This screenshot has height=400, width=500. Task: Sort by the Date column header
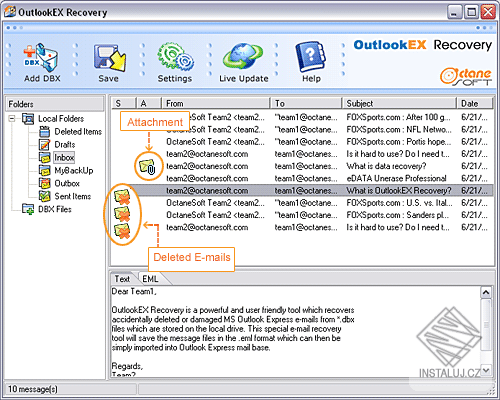click(475, 103)
